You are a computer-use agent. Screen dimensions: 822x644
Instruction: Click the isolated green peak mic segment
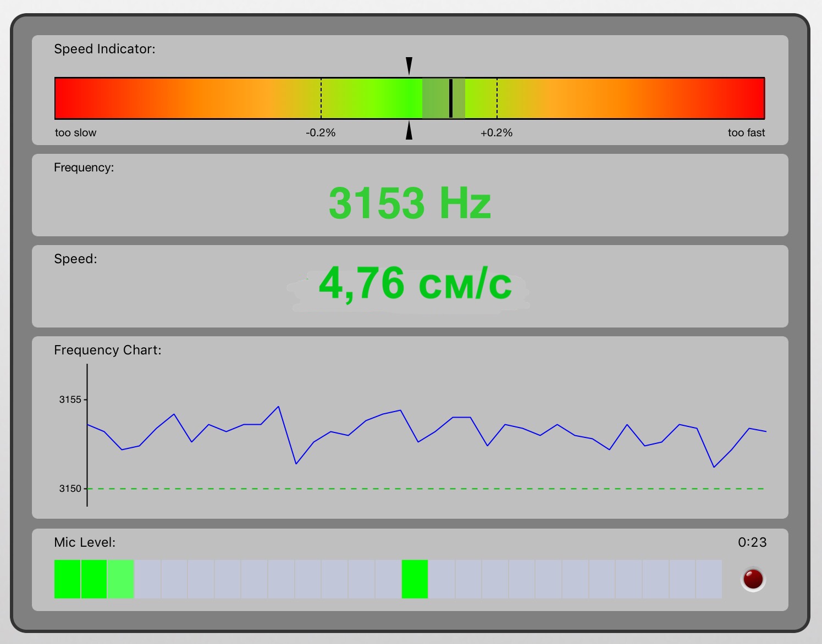pos(415,579)
